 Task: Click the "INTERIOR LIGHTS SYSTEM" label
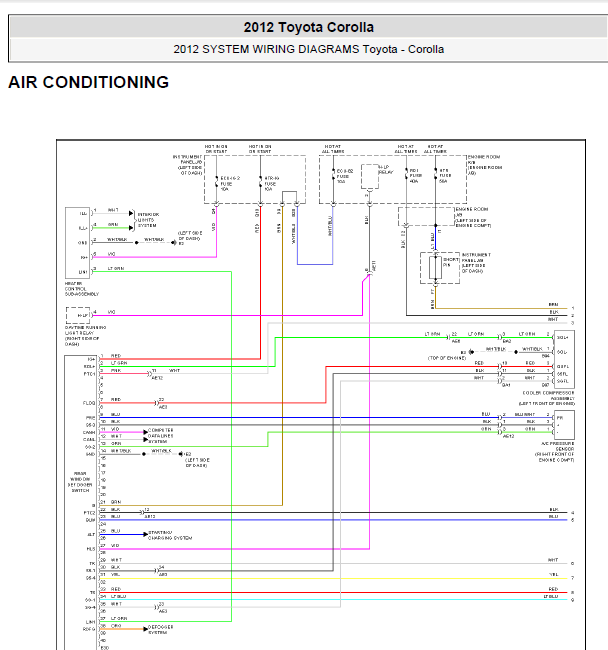click(148, 220)
